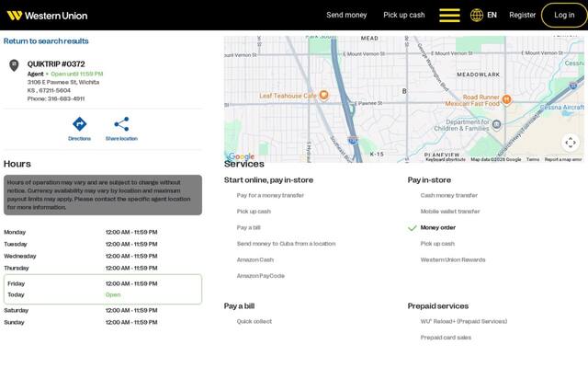
Task: Click the 'Money order' service item
Action: tap(438, 227)
